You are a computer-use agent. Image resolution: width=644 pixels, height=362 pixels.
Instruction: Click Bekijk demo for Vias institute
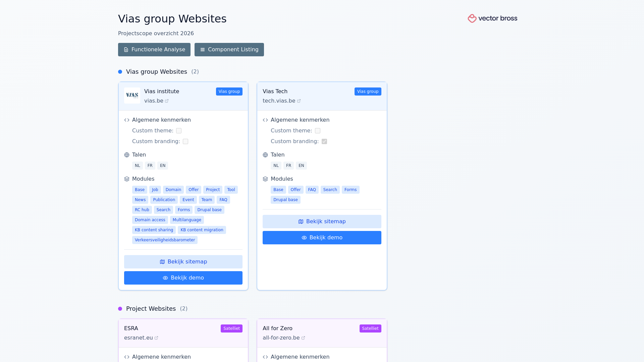tap(183, 278)
